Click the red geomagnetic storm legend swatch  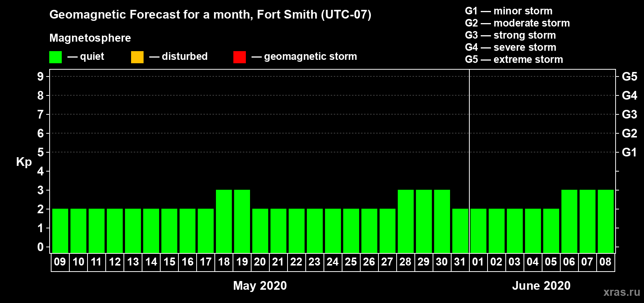click(239, 57)
